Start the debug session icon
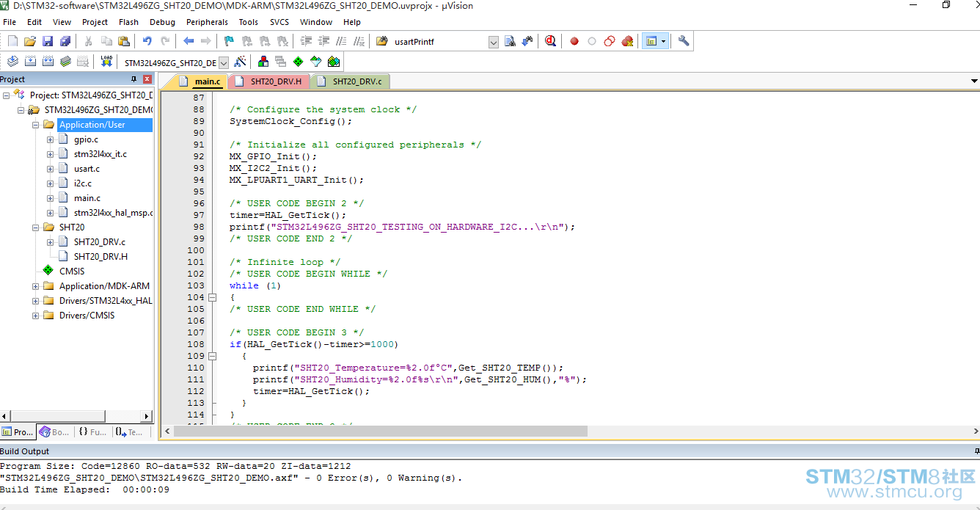Image resolution: width=980 pixels, height=510 pixels. tap(551, 41)
